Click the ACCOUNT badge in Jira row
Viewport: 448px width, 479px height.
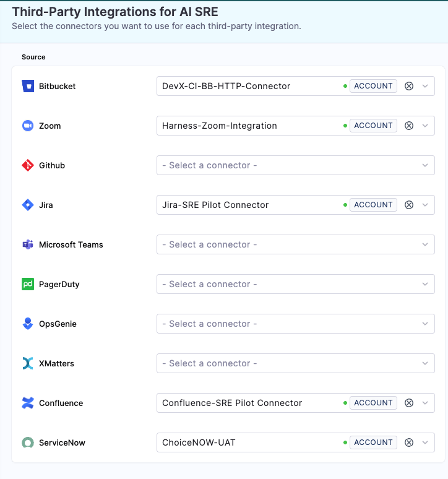pos(373,205)
